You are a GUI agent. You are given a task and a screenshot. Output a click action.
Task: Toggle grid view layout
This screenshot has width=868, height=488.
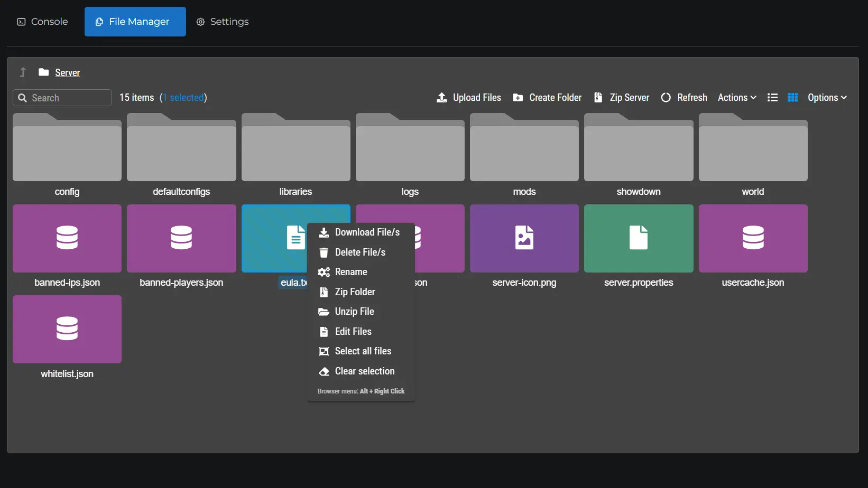[x=792, y=97]
